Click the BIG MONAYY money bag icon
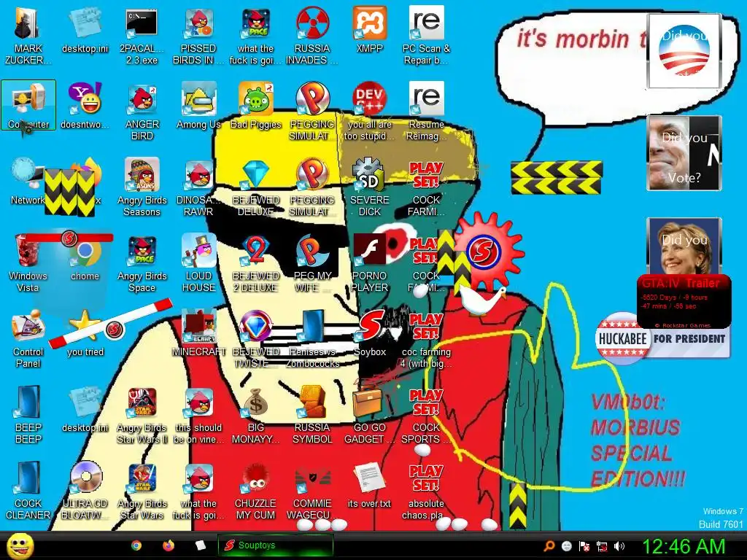The height and width of the screenshot is (560, 747). click(x=255, y=414)
